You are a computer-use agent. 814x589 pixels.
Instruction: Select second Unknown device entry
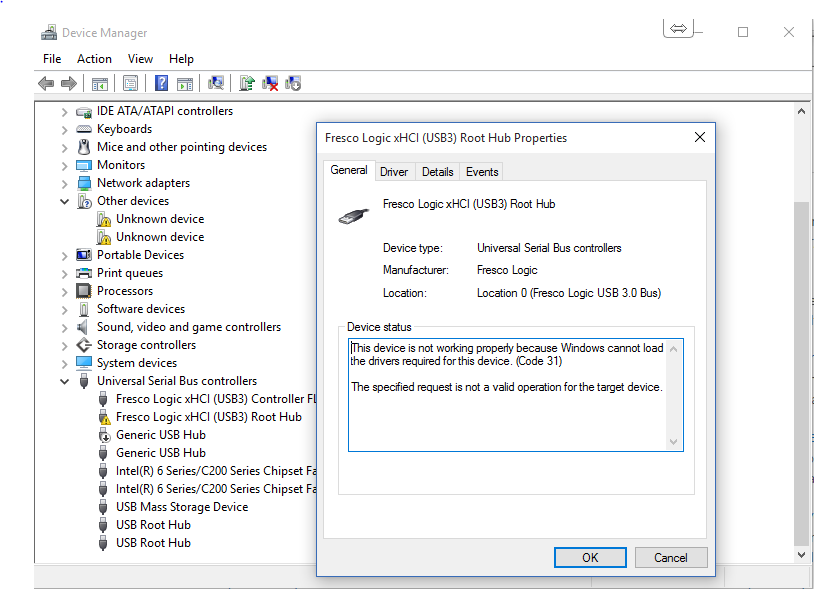160,237
